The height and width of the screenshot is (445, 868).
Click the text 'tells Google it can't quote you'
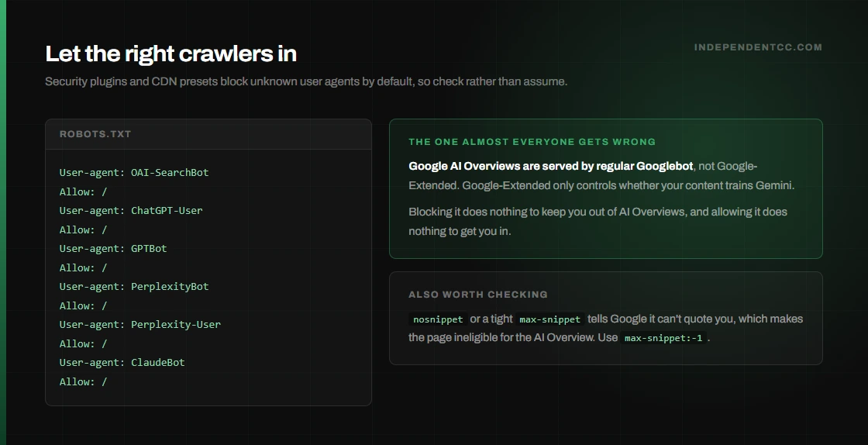[660, 319]
